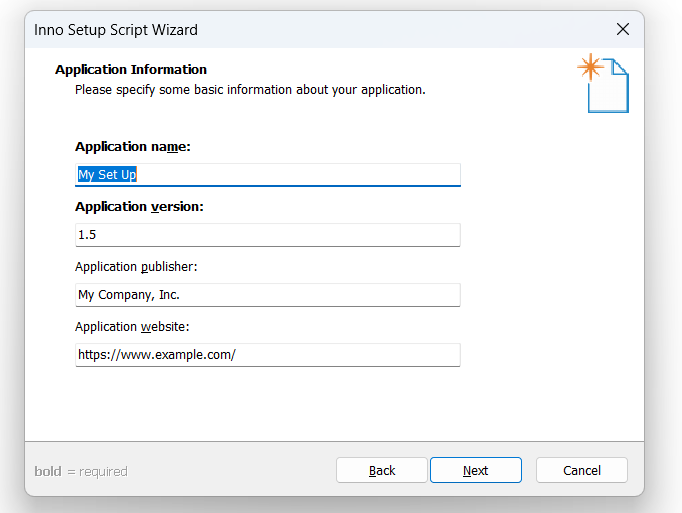The image size is (682, 513).
Task: Click the Application version field showing 1.5
Action: (267, 235)
